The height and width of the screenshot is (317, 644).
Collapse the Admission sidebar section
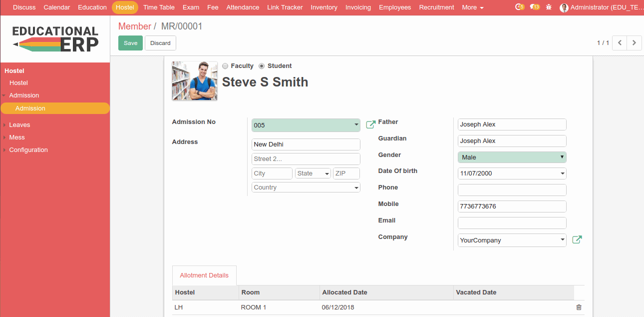[x=24, y=95]
